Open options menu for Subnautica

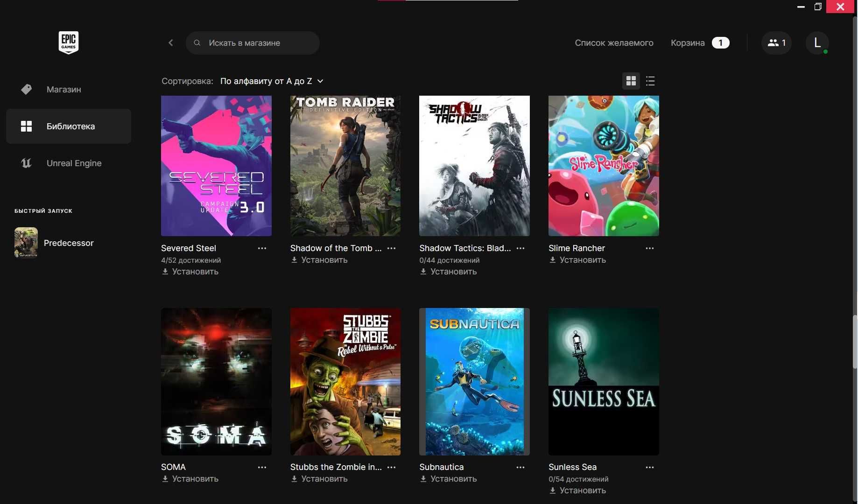[x=520, y=467]
